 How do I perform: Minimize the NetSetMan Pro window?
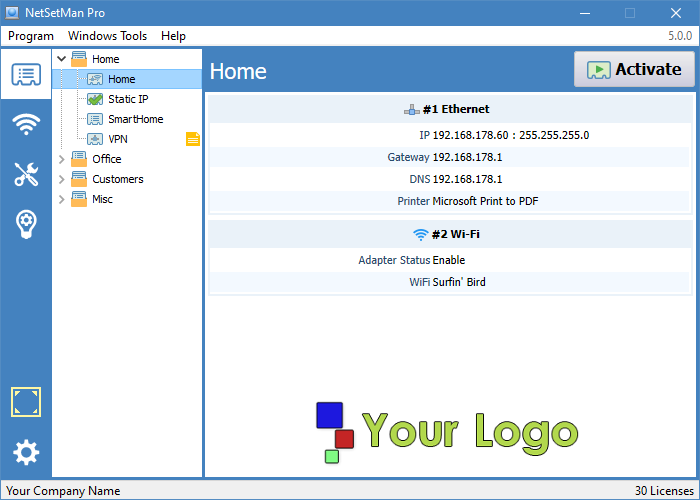[x=585, y=13]
